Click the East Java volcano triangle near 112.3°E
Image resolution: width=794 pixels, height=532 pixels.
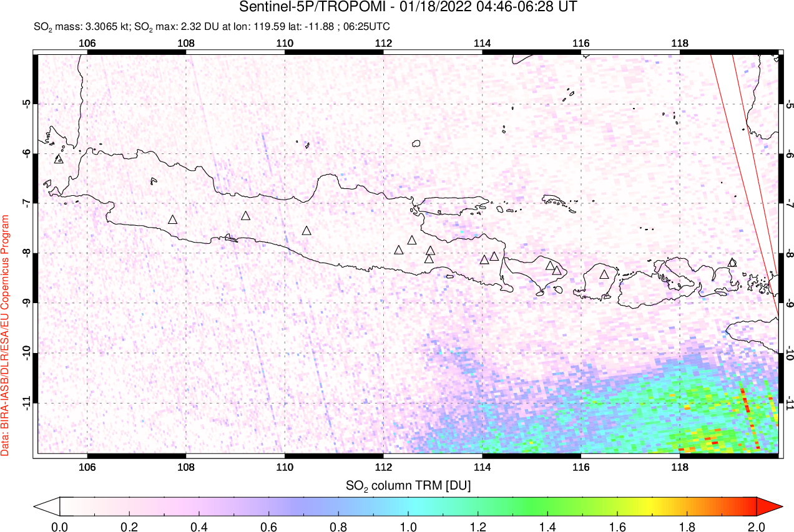[399, 250]
